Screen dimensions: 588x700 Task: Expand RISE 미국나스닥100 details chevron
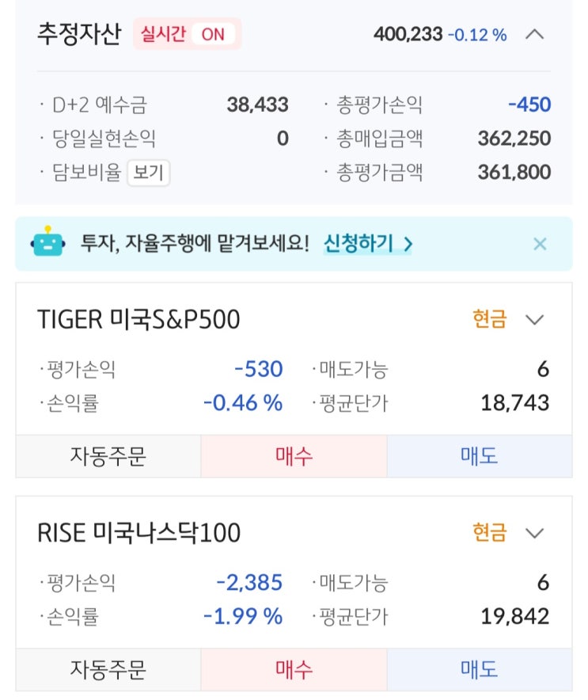pos(535,533)
